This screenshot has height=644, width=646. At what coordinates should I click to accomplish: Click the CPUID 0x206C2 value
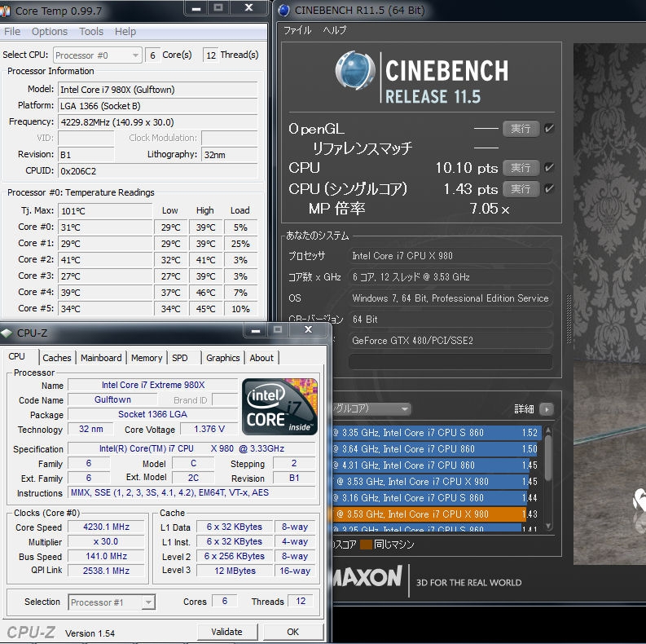pos(157,171)
